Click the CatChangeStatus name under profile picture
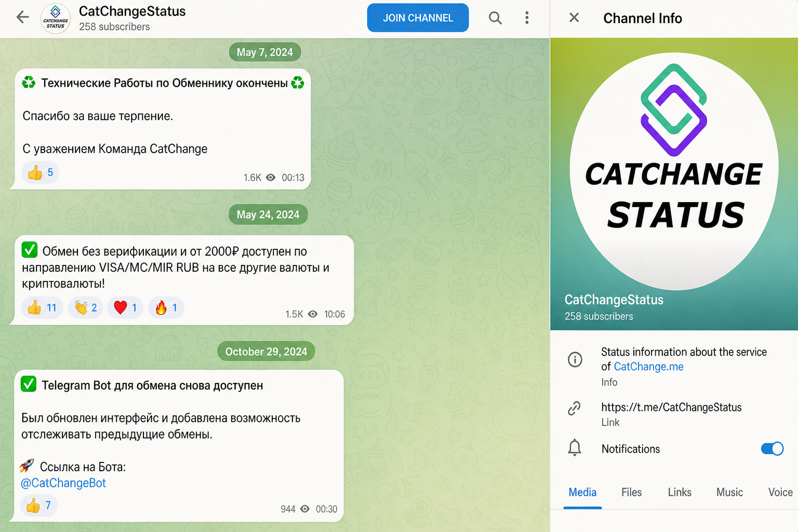This screenshot has width=798, height=532. coord(614,300)
